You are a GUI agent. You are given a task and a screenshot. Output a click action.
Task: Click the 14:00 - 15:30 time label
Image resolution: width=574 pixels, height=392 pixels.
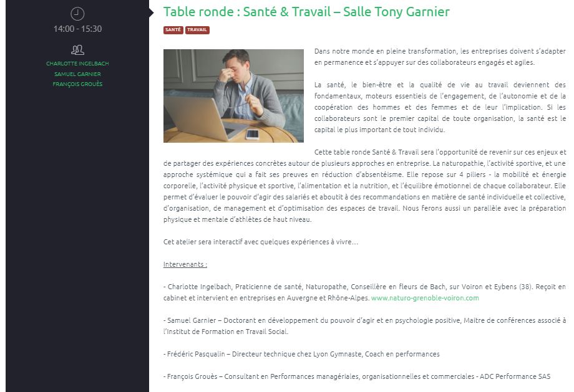click(77, 29)
